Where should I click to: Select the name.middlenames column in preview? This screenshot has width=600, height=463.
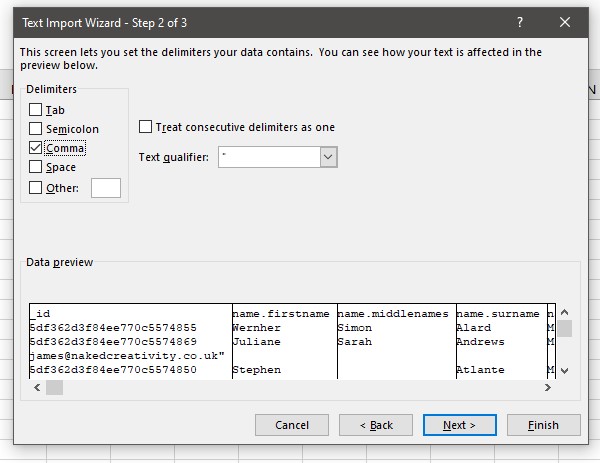393,314
